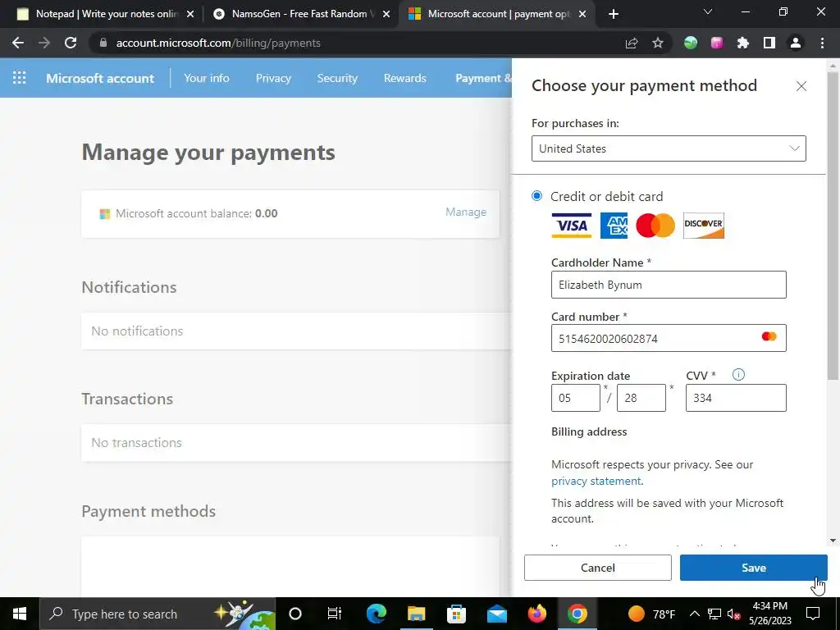This screenshot has width=840, height=630.
Task: Close the NamsoGen tab
Action: pyautogui.click(x=386, y=15)
